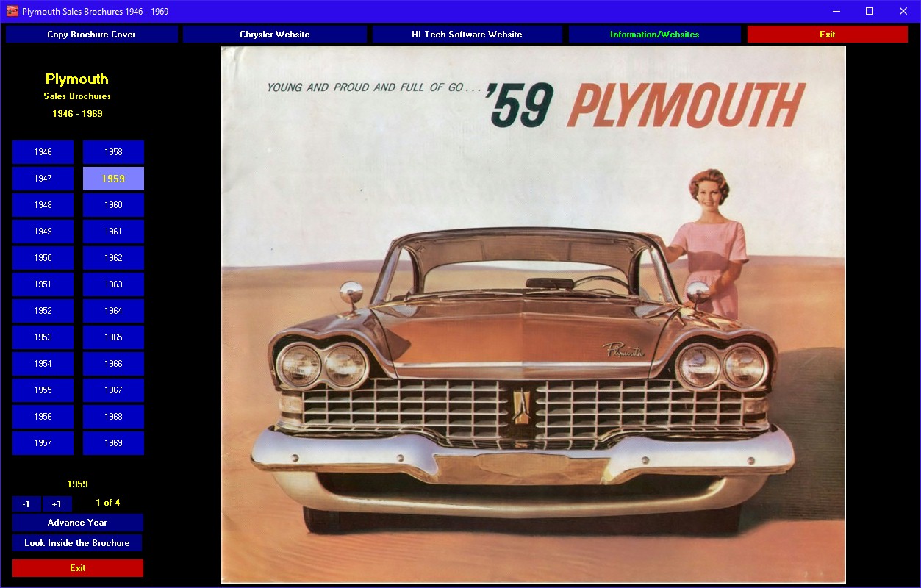921x588 pixels.
Task: Select the 1950 year button
Action: click(x=43, y=258)
